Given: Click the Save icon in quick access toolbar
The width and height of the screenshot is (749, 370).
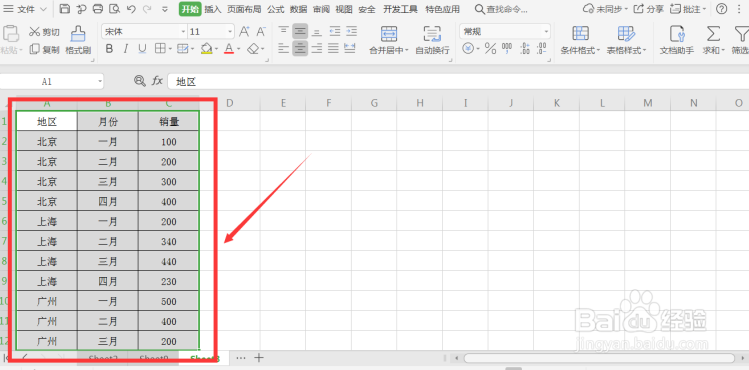Looking at the screenshot, I should 64,9.
